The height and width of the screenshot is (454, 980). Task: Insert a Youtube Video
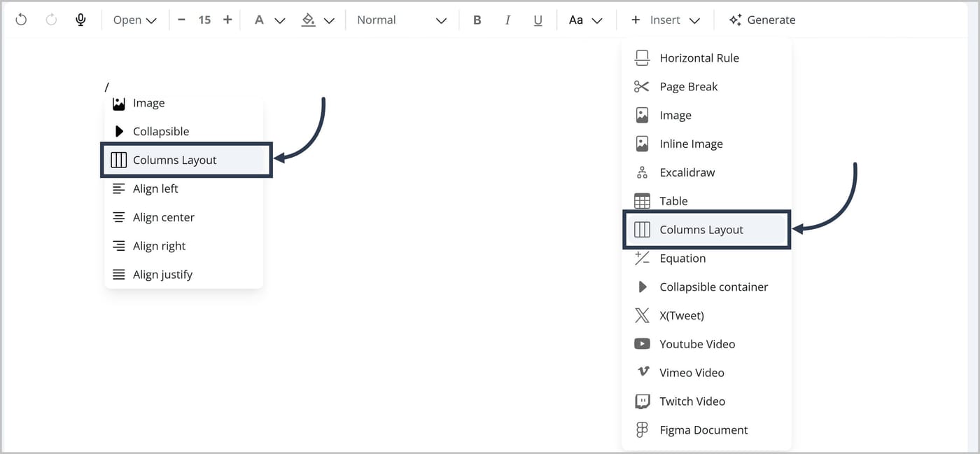coord(706,344)
